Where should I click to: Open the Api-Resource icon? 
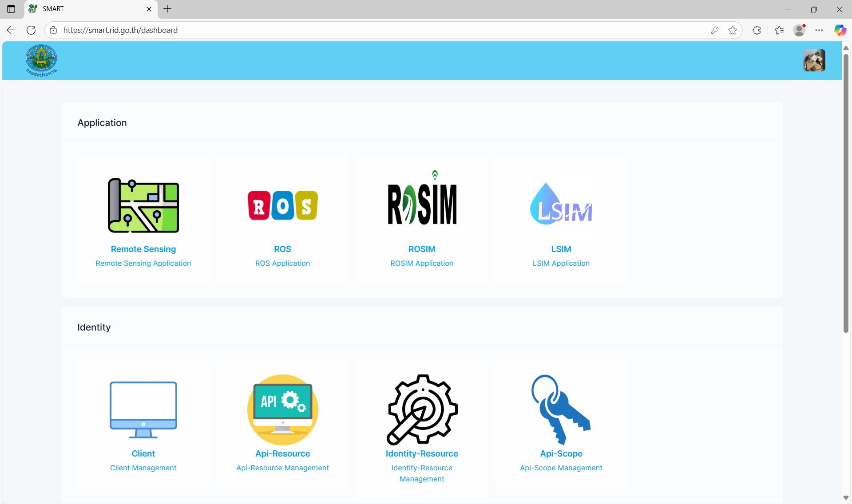[282, 409]
